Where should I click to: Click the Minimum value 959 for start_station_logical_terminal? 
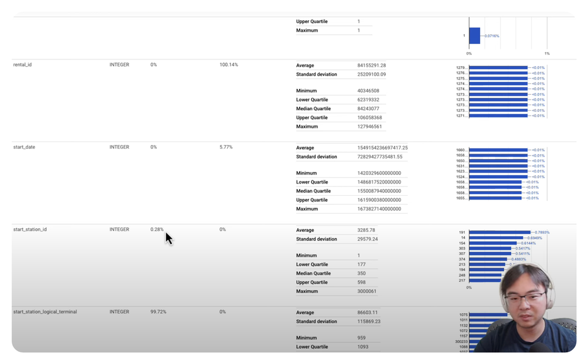[361, 337]
